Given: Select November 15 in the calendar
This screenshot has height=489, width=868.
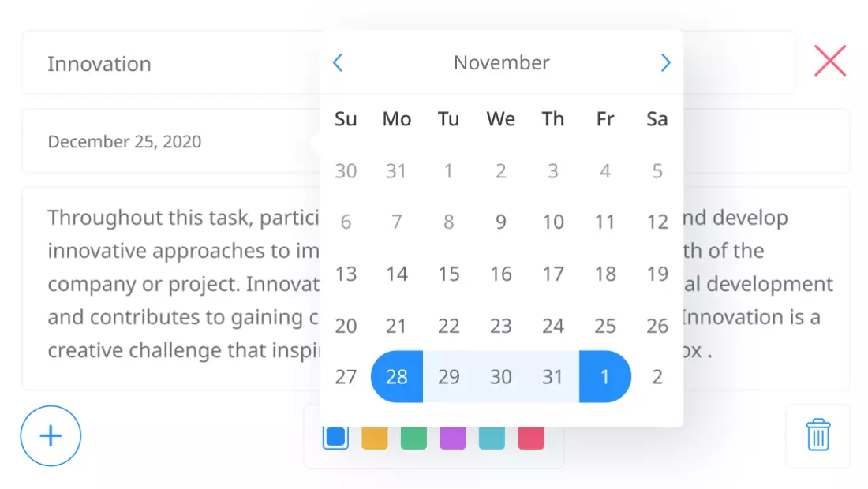Looking at the screenshot, I should point(448,274).
